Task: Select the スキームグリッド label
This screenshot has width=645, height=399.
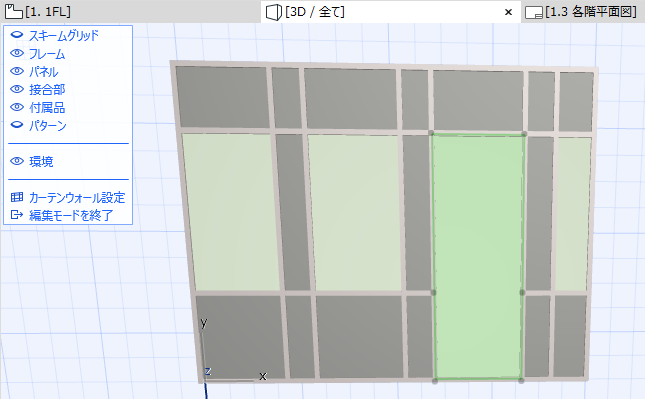Action: pyautogui.click(x=64, y=35)
